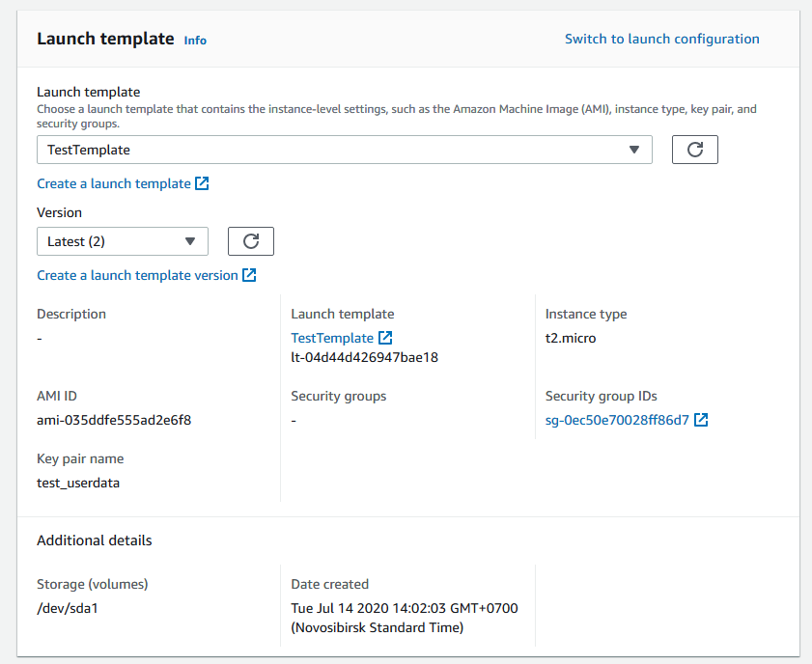
Task: Click external link icon beside TestTemplate link
Action: coord(385,338)
